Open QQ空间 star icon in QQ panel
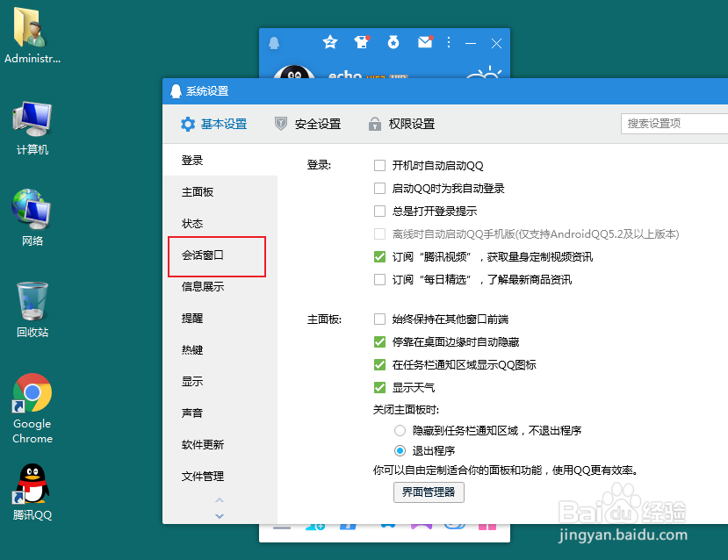The height and width of the screenshot is (560, 728). (330, 42)
